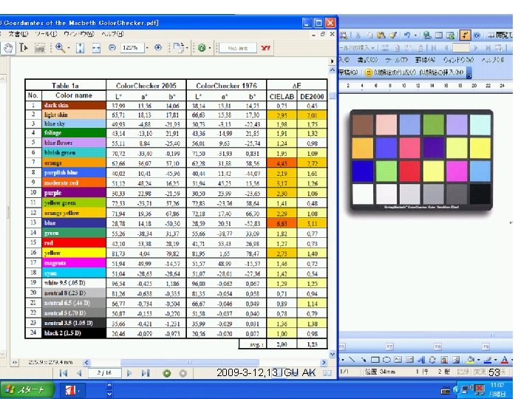Click the Insert WordArt icon in drawing toolbar
Viewport: 532px width, 399px height.
(421, 360)
